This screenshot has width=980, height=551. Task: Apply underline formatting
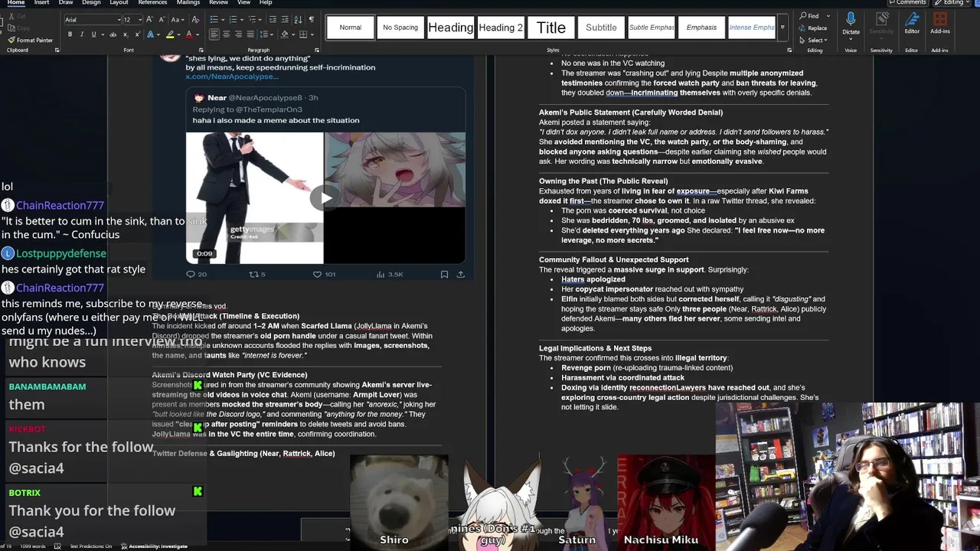[x=94, y=34]
